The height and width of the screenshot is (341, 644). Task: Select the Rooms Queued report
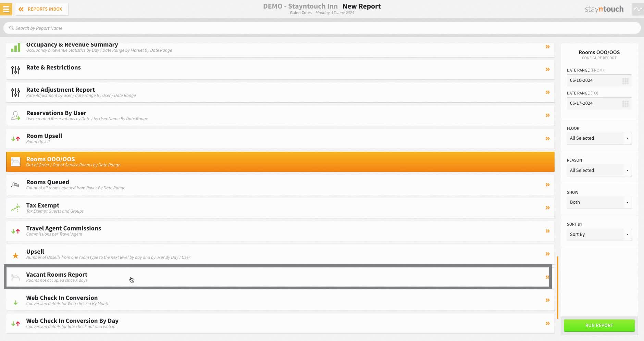280,185
